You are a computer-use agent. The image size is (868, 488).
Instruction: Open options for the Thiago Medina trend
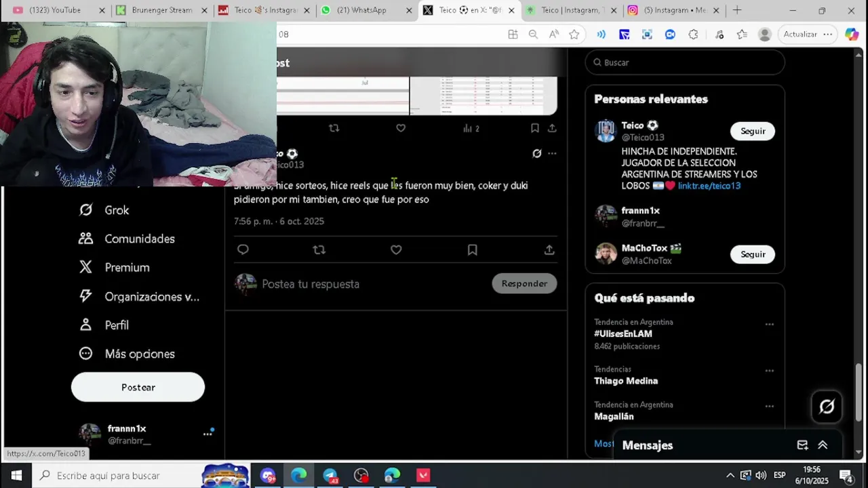pyautogui.click(x=769, y=371)
